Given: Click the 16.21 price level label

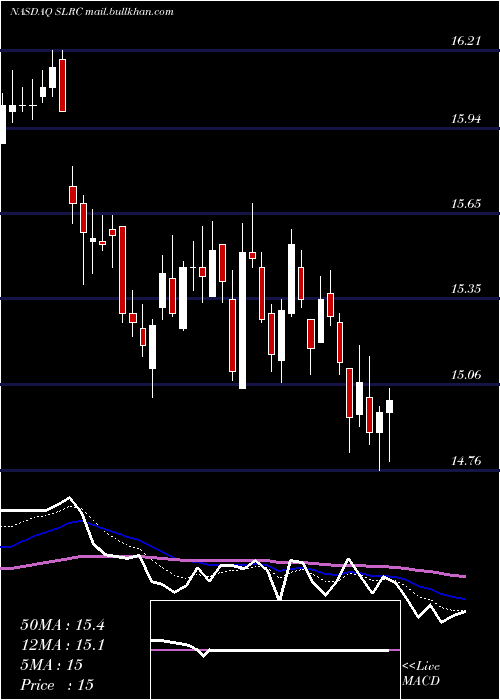Looking at the screenshot, I should 466,41.
